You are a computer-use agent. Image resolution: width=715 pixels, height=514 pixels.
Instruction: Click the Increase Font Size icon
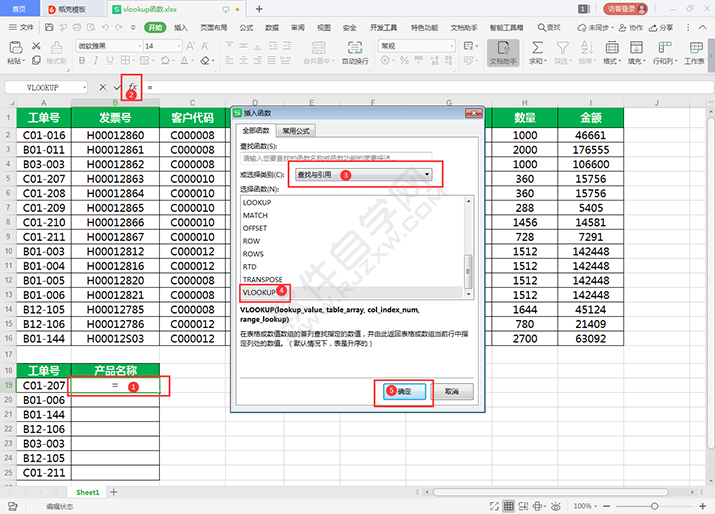[191, 46]
